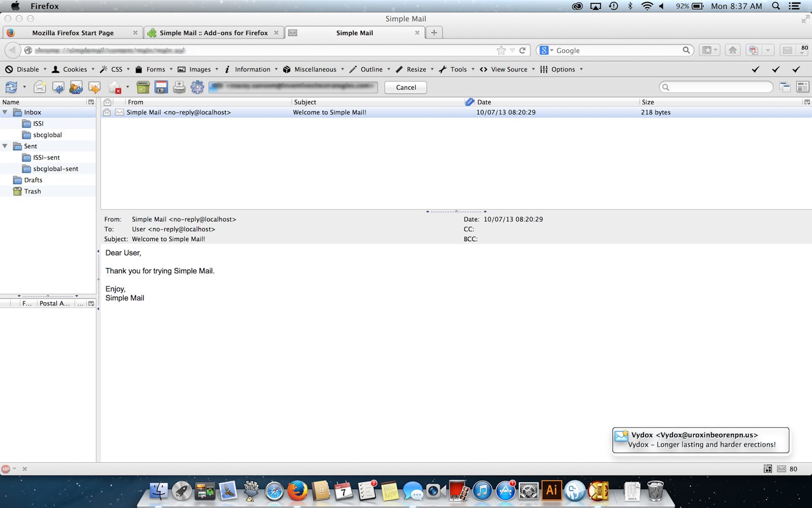This screenshot has width=812, height=508.
Task: Open the Trash folder
Action: pos(32,192)
